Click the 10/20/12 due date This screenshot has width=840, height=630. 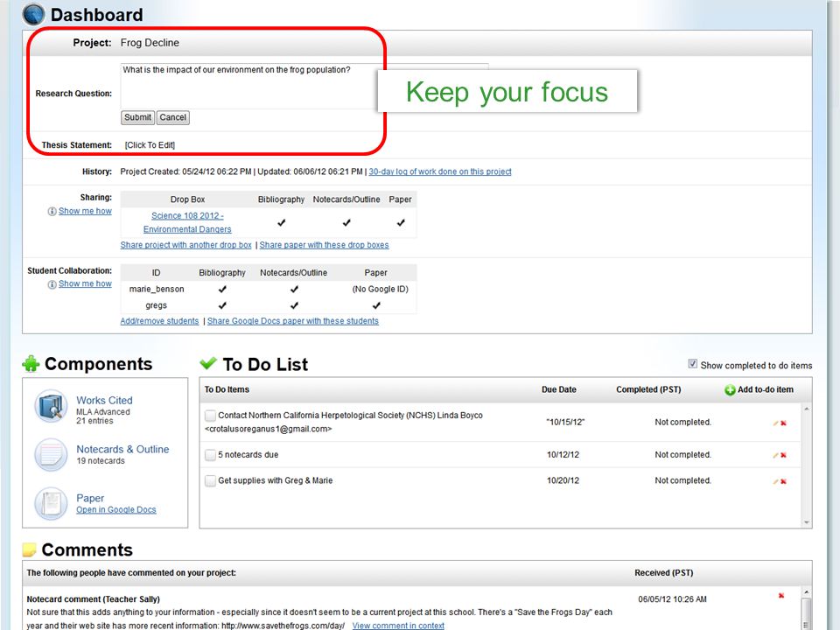[563, 480]
